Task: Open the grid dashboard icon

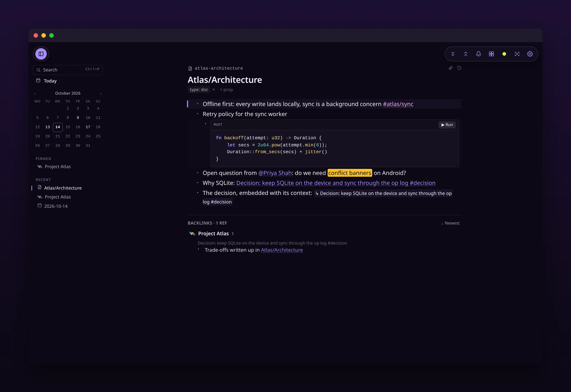Action: (x=491, y=54)
